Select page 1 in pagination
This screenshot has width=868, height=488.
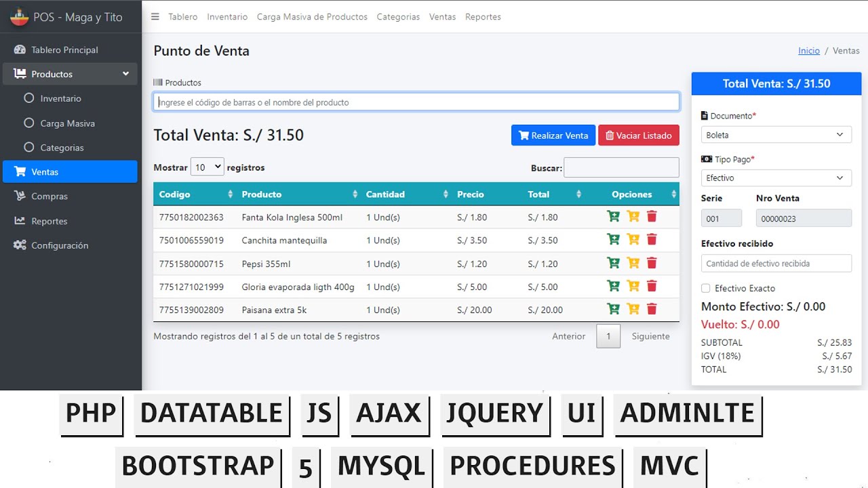(x=608, y=336)
